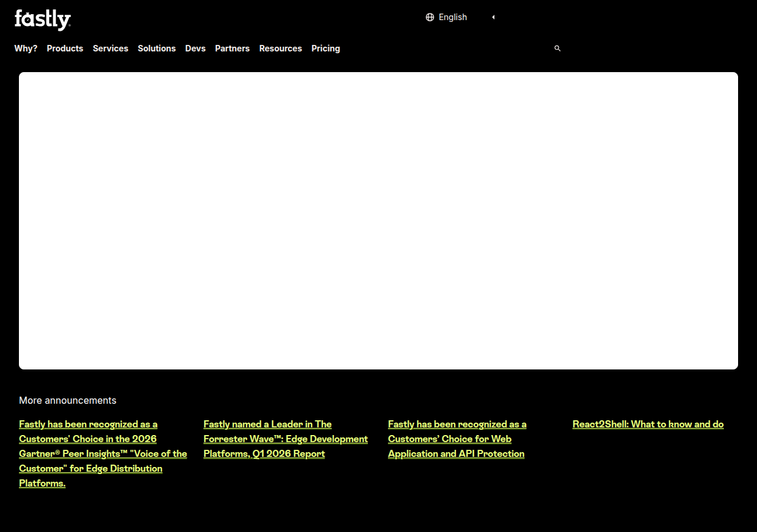The height and width of the screenshot is (532, 757).
Task: Open Gartner Edge Distribution Platforms announcement link
Action: tap(103, 453)
